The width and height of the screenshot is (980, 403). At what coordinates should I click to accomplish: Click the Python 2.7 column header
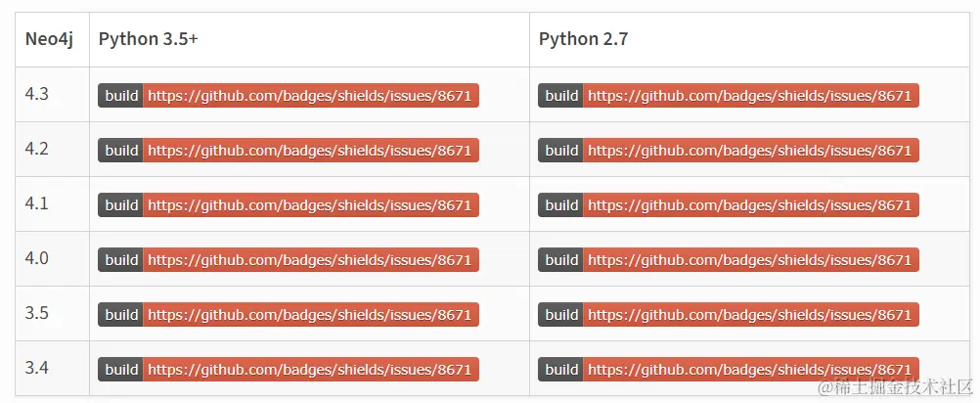point(582,39)
